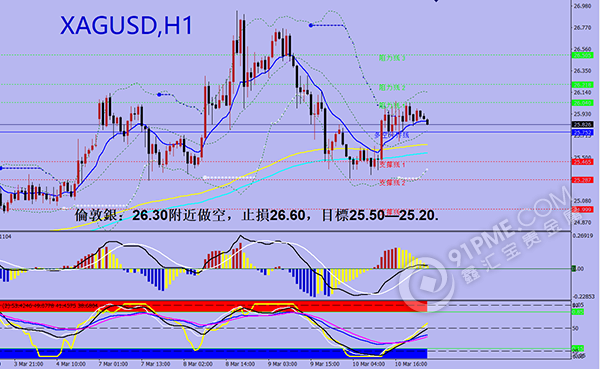This screenshot has height=369, width=600.
Task: Click the 支撑线 2 support label
Action: tap(392, 183)
